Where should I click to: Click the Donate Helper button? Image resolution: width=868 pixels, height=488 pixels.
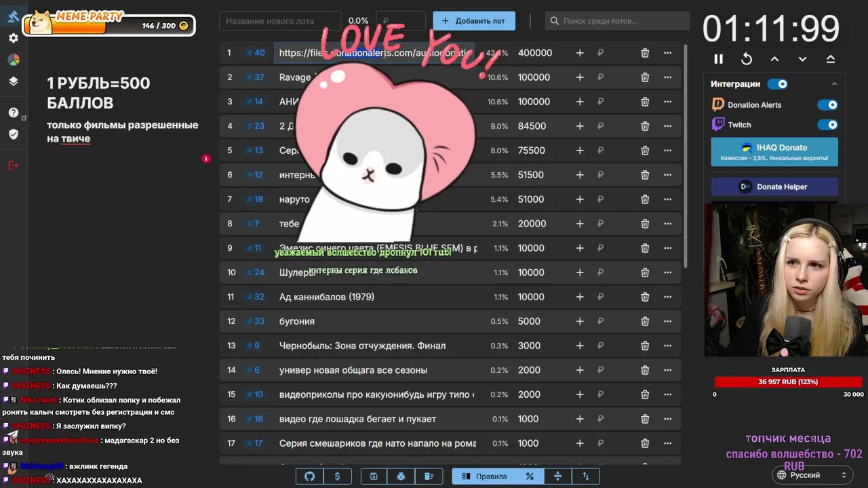point(774,186)
